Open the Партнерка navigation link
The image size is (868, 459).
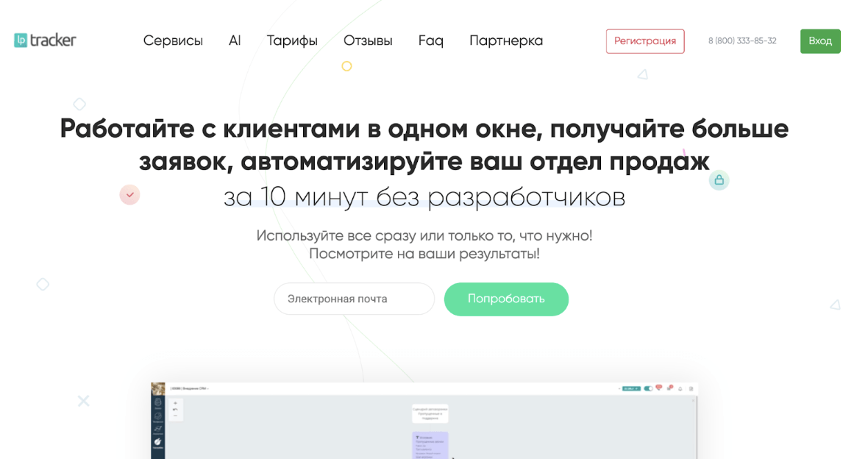[506, 41]
